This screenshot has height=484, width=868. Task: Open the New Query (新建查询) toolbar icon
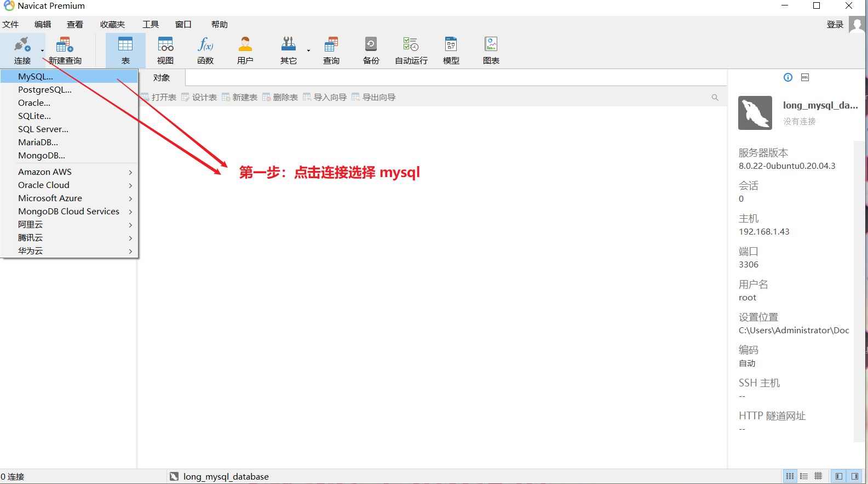[65, 44]
